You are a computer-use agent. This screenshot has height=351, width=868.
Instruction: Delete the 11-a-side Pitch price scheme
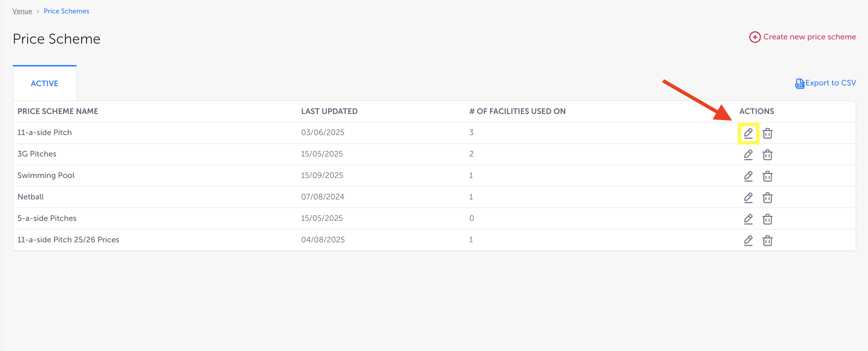point(767,133)
